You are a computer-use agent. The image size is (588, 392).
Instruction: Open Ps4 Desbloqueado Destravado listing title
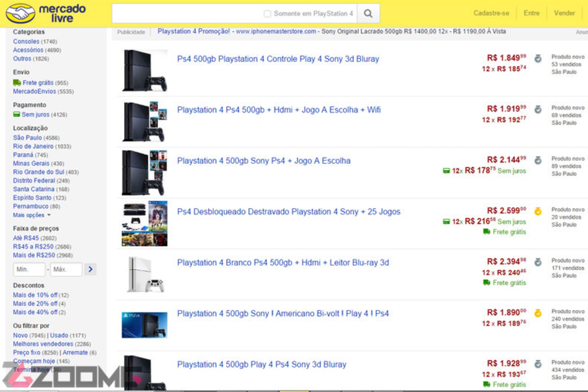click(289, 211)
